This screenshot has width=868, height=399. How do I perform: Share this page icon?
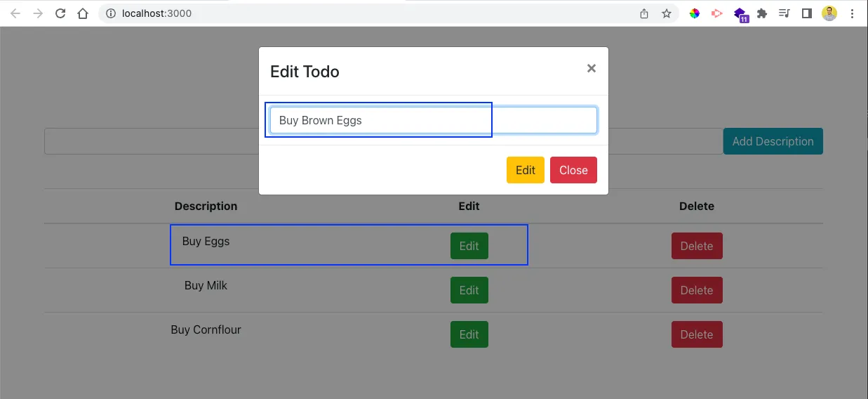coord(644,13)
